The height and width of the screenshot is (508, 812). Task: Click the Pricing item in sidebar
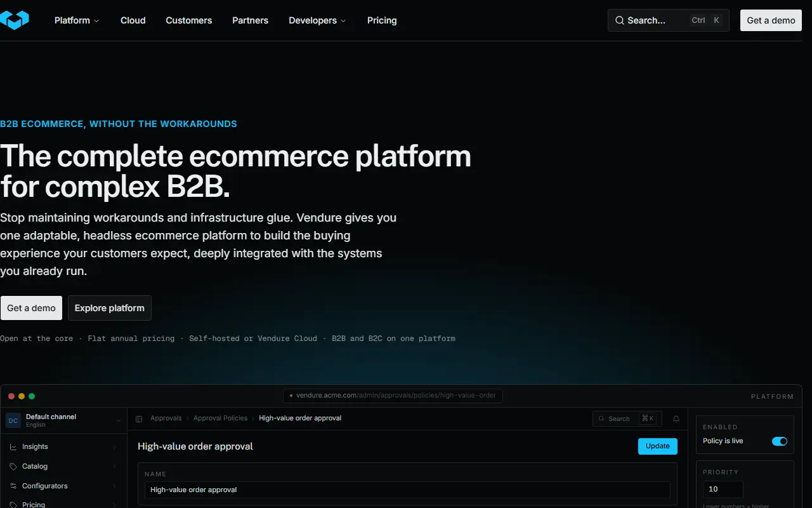pos(34,504)
